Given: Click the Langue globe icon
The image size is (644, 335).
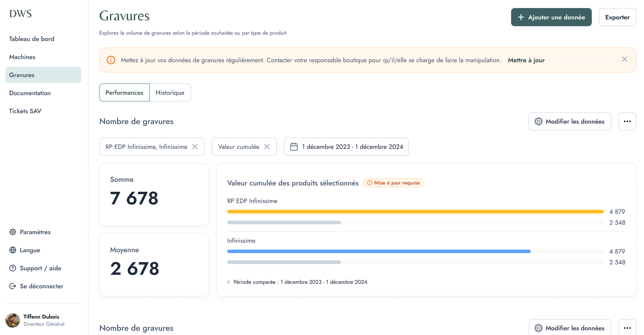Looking at the screenshot, I should (13, 250).
